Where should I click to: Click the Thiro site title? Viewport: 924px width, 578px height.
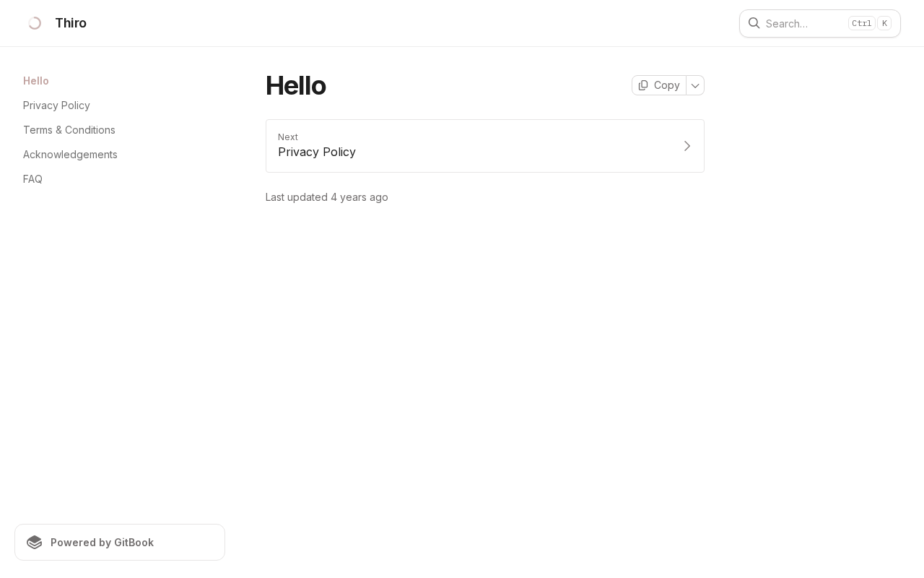tap(71, 23)
